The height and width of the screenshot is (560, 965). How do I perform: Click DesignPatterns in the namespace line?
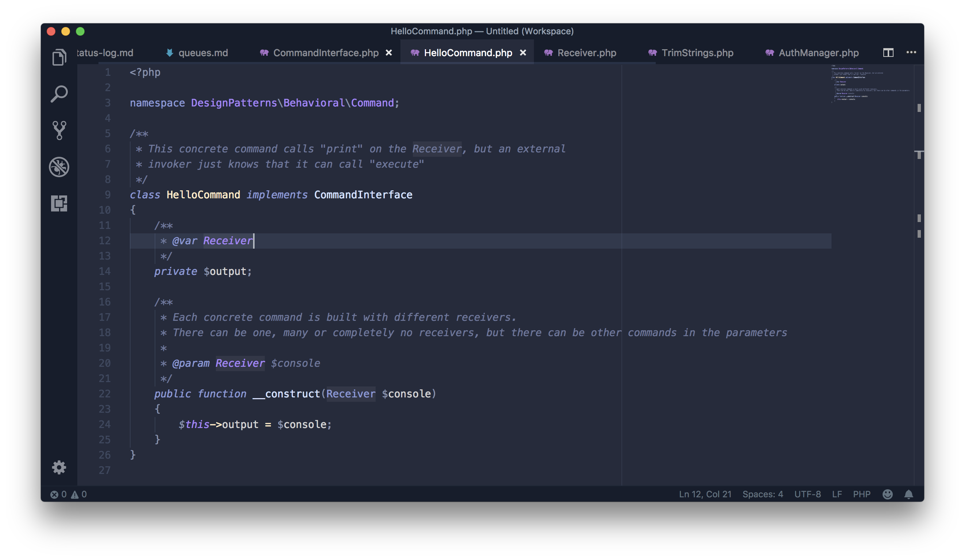(x=234, y=103)
